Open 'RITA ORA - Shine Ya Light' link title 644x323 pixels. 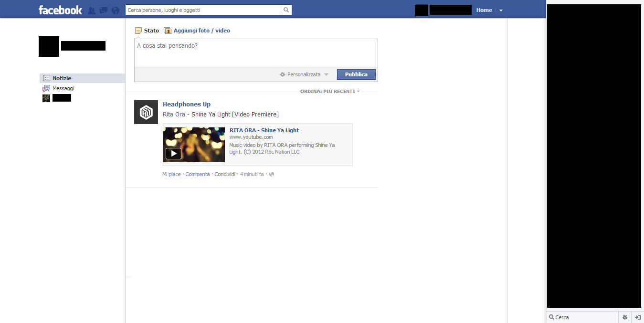[264, 130]
